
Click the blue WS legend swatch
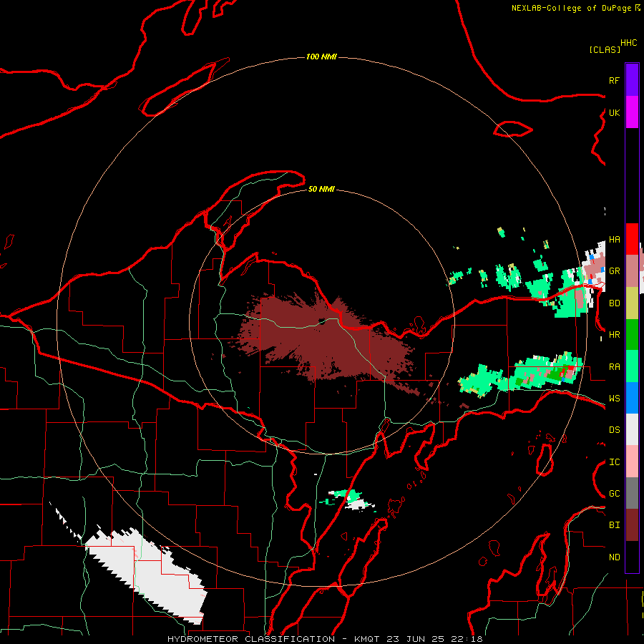click(x=632, y=398)
